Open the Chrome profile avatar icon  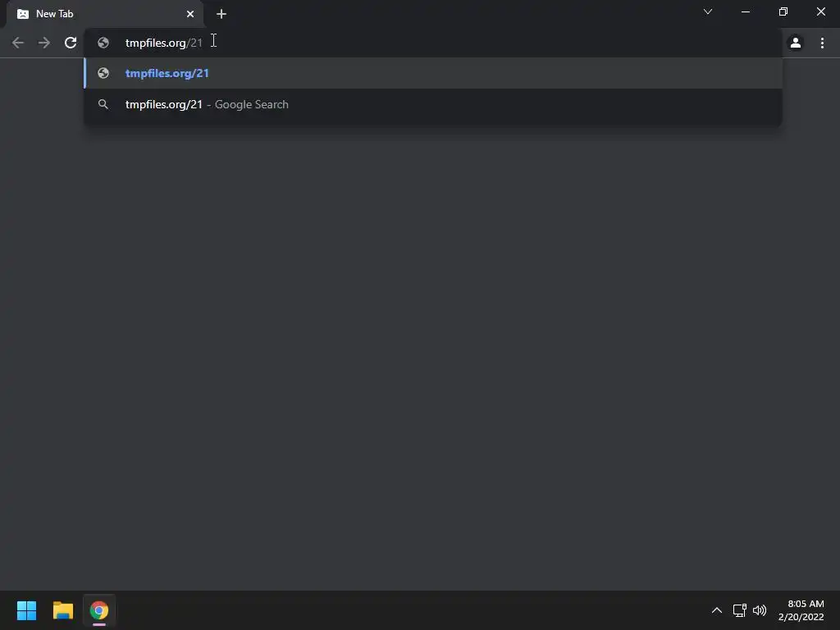[x=796, y=43]
